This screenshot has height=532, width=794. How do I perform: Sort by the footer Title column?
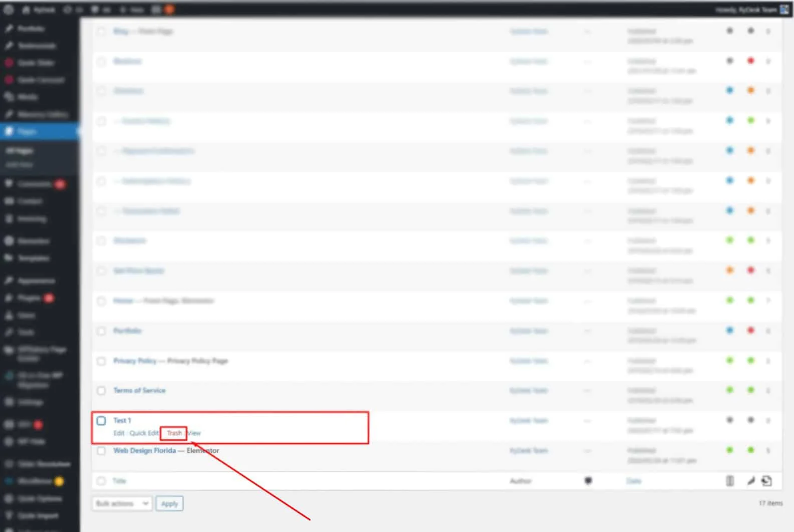pos(119,481)
